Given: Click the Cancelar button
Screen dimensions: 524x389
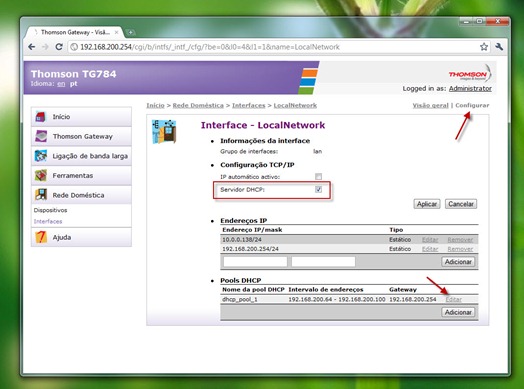Looking at the screenshot, I should [x=461, y=204].
